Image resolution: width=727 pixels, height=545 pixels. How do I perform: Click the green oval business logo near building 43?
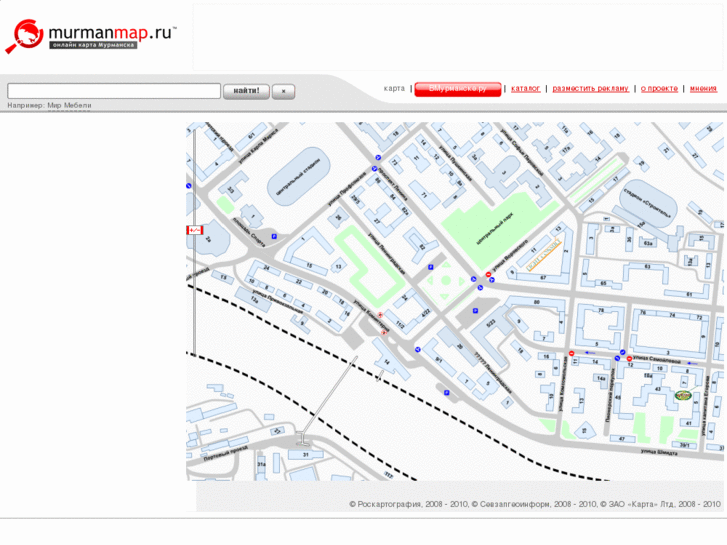683,395
